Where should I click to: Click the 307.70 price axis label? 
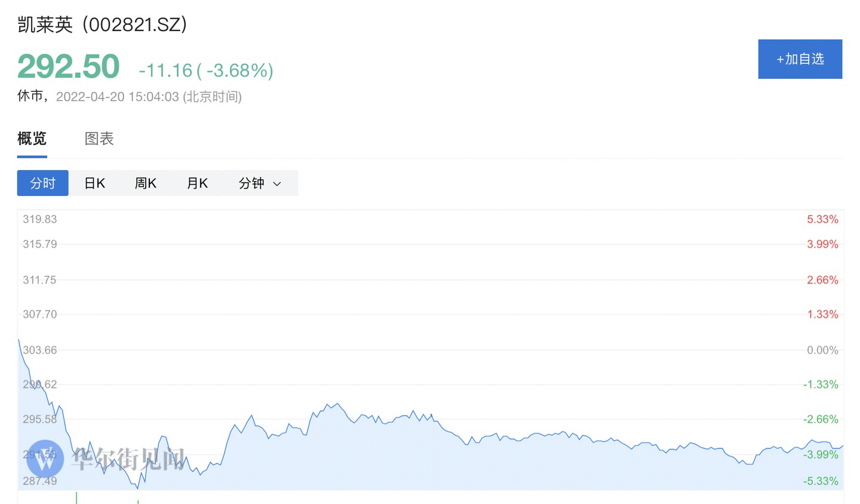tap(40, 314)
